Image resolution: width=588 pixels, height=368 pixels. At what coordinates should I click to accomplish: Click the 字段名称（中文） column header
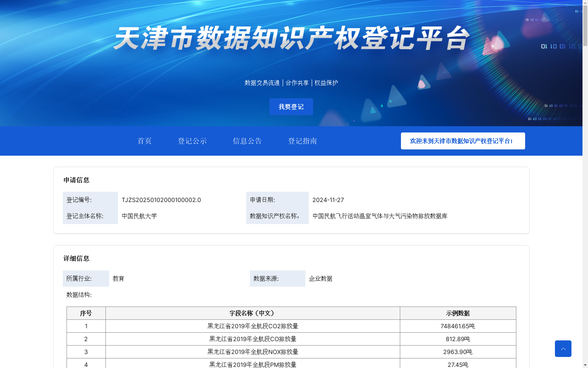[253, 313]
